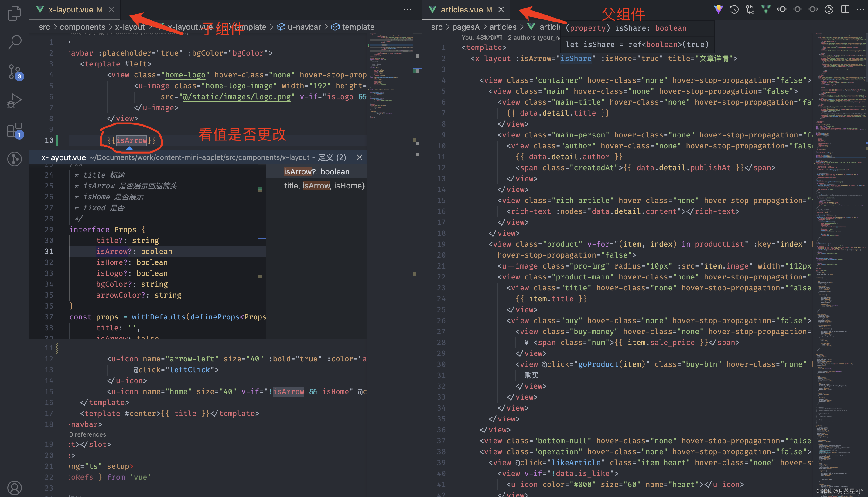Click '{{ data.detail.title }}' in articles.vue

coord(558,113)
